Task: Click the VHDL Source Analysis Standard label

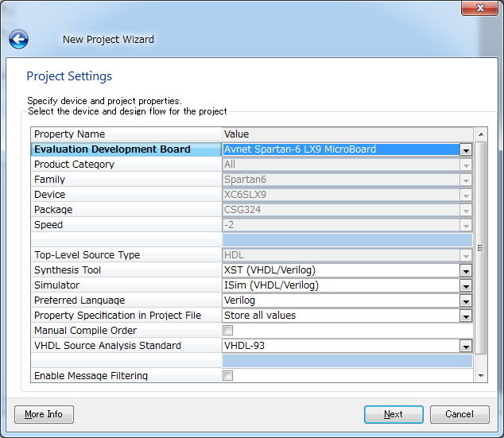Action: (107, 346)
